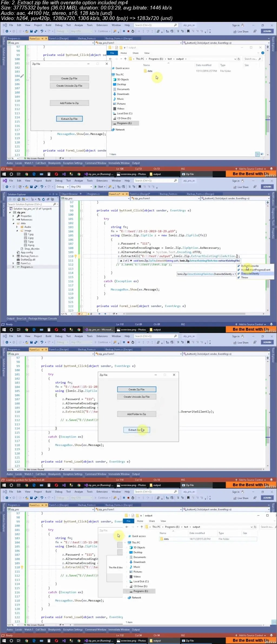The height and width of the screenshot is (644, 277).
Task: Click the lightbulb icon at line 110
Action: [76, 256]
